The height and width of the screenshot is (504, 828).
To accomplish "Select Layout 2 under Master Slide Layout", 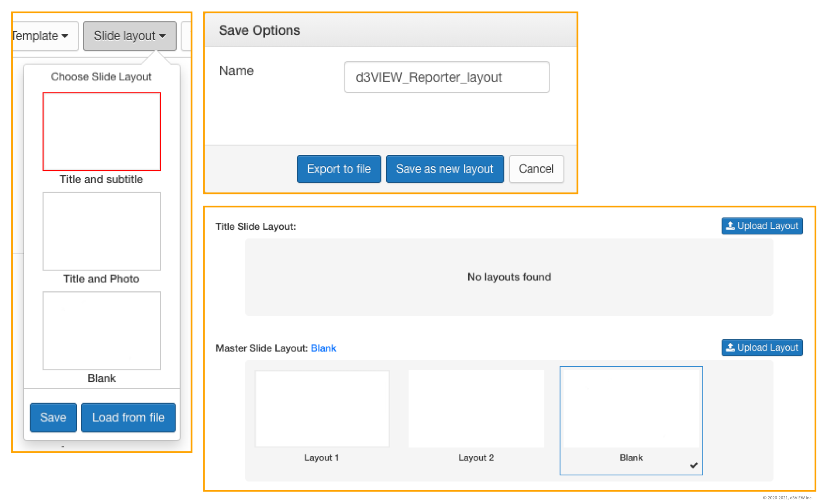I will click(476, 408).
